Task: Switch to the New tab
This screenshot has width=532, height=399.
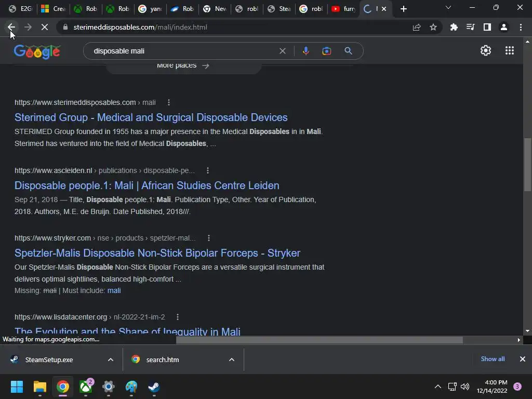Action: (x=215, y=9)
